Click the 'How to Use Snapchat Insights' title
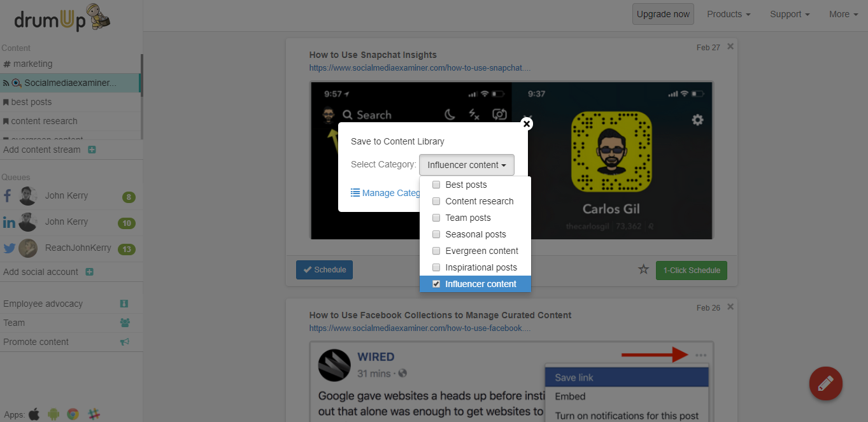 (373, 55)
